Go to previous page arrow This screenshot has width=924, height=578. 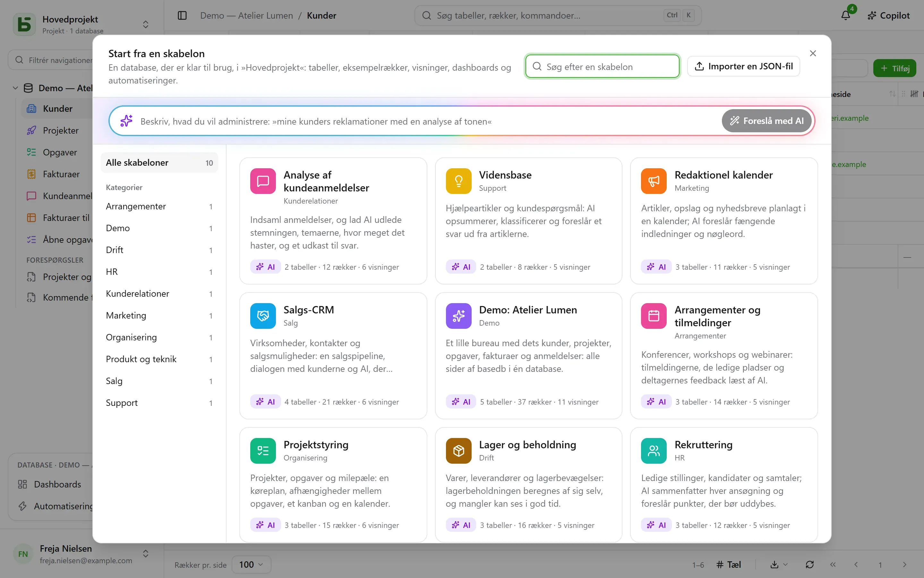pyautogui.click(x=856, y=565)
